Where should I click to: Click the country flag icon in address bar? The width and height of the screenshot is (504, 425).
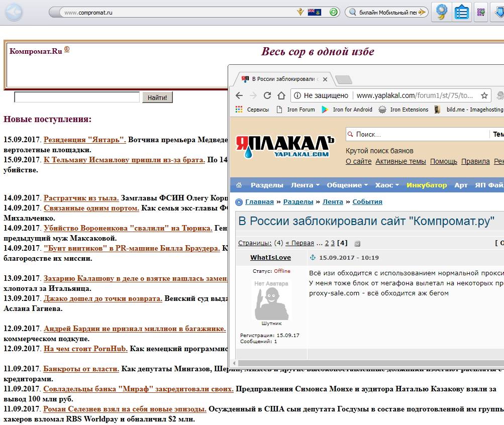(315, 13)
